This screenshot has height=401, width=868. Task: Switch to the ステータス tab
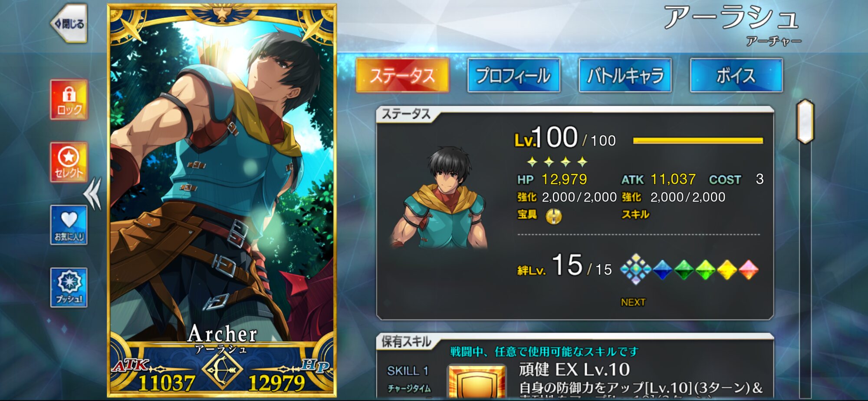tap(402, 76)
